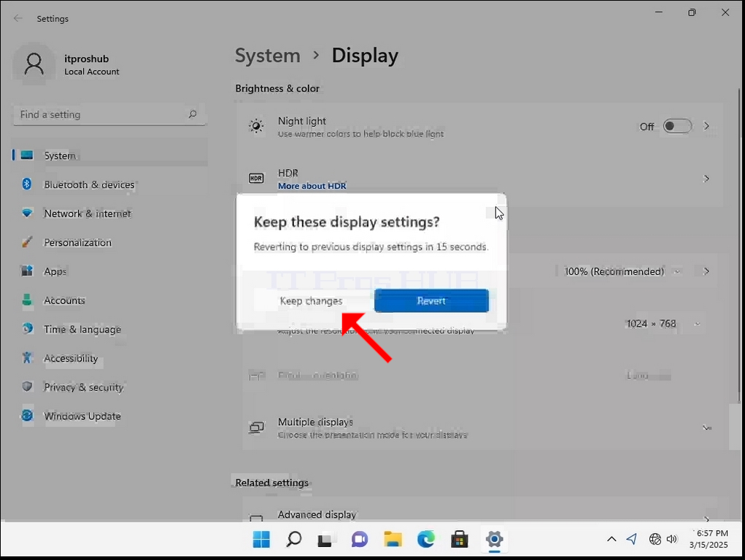Click the search magnifier in Find a setting
The width and height of the screenshot is (745, 560).
pos(193,114)
